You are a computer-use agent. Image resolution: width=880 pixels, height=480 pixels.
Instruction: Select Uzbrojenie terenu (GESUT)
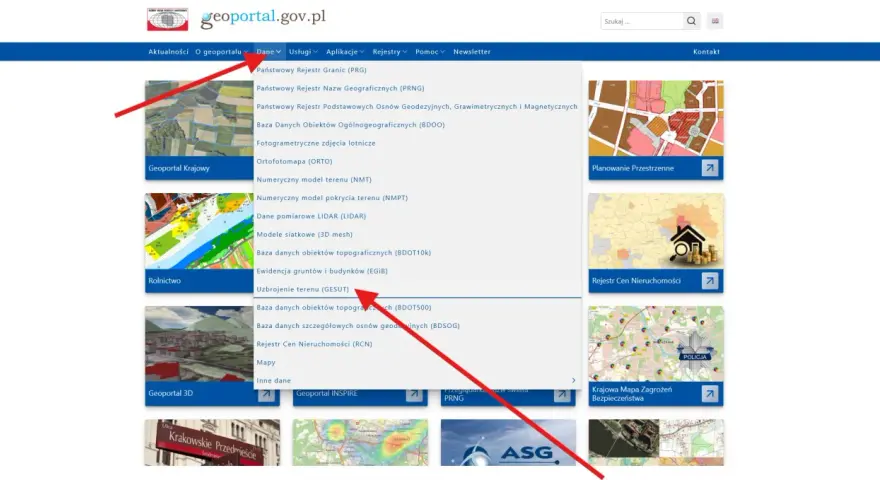tap(302, 289)
